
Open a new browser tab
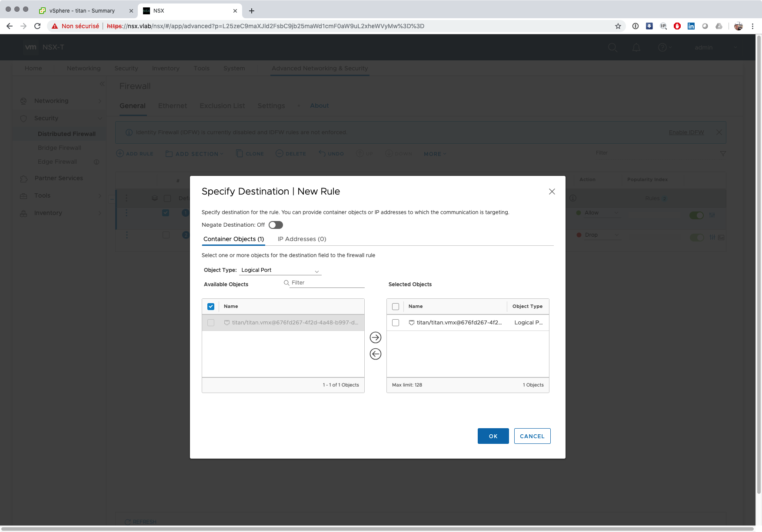[251, 11]
